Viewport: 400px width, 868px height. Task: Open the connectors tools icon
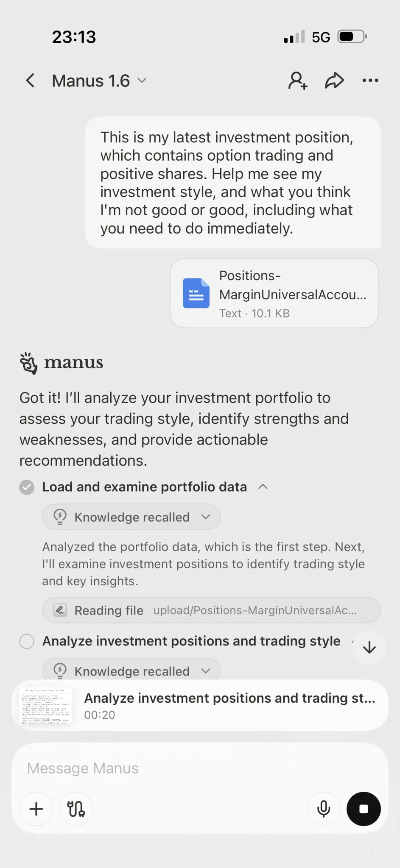76,809
